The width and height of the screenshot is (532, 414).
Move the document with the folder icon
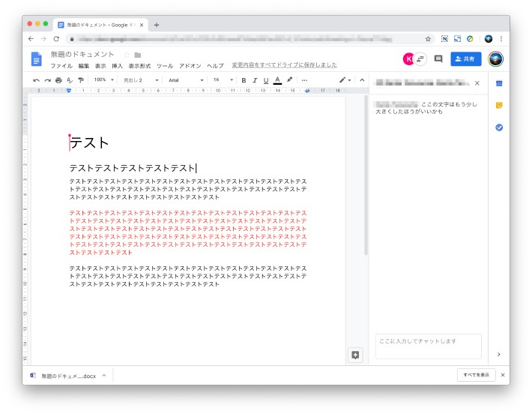pyautogui.click(x=137, y=55)
